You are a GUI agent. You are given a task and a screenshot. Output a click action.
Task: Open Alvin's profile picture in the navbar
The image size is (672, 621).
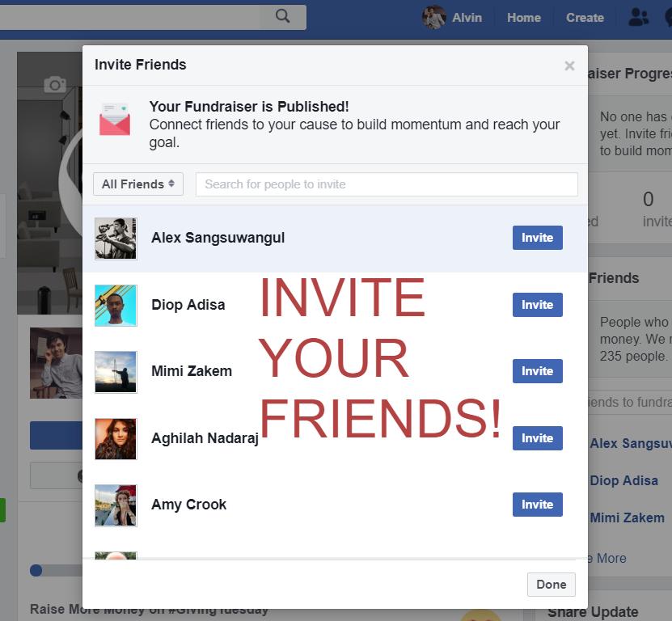pos(433,18)
